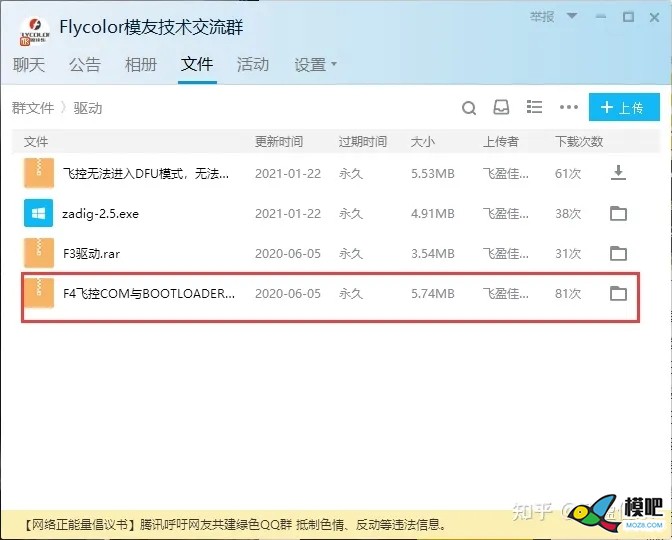Switch to the 公告 tab

pos(85,65)
